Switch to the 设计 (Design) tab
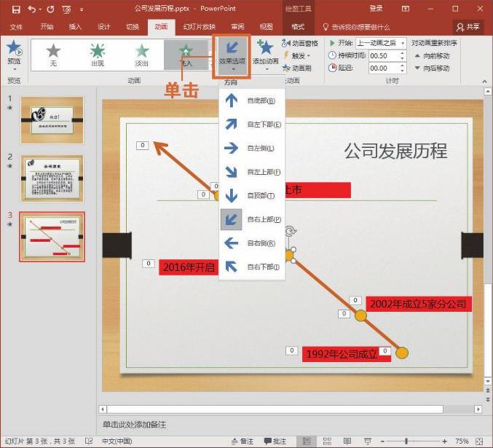 tap(103, 27)
